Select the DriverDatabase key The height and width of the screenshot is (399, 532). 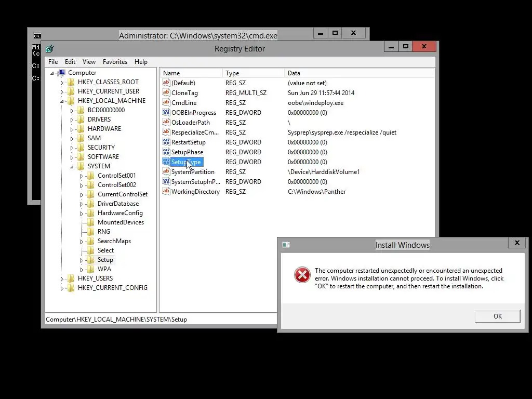click(118, 204)
